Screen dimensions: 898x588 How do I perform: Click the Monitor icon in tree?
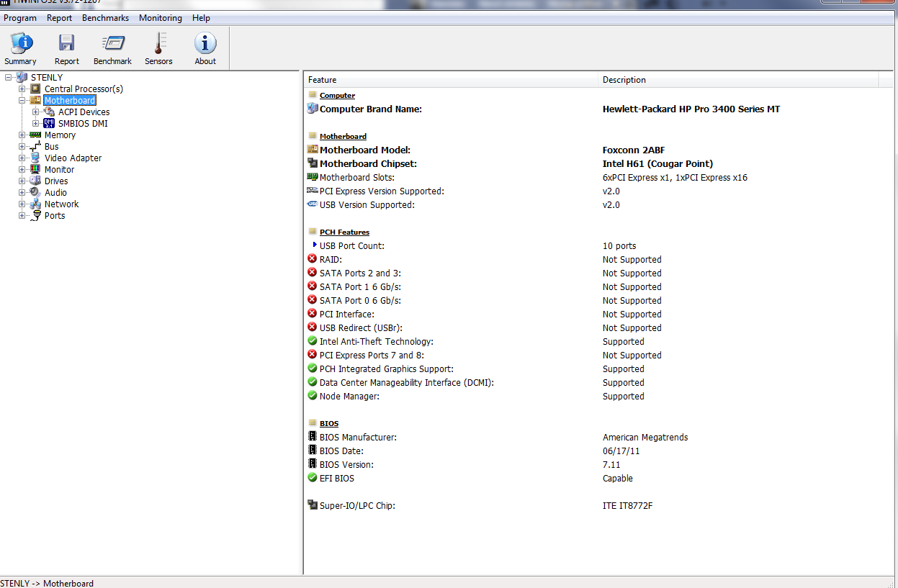[35, 169]
